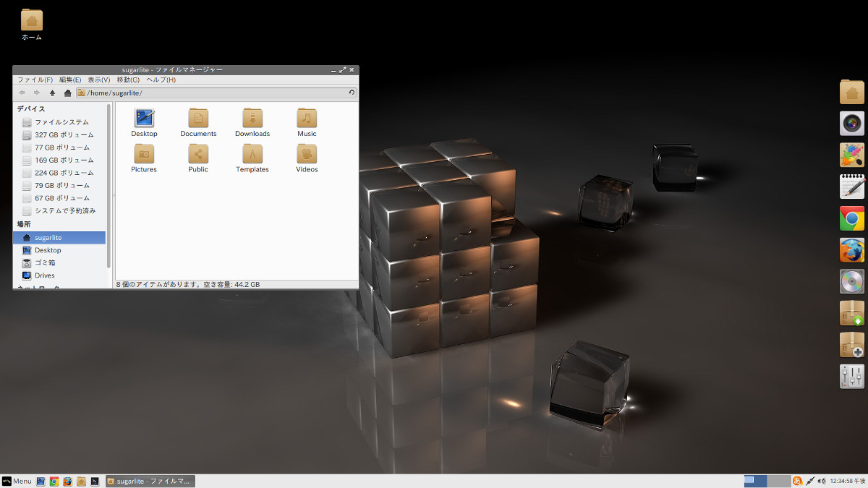This screenshot has width=868, height=488.
Task: Select the Videos folder icon
Action: coord(307,153)
